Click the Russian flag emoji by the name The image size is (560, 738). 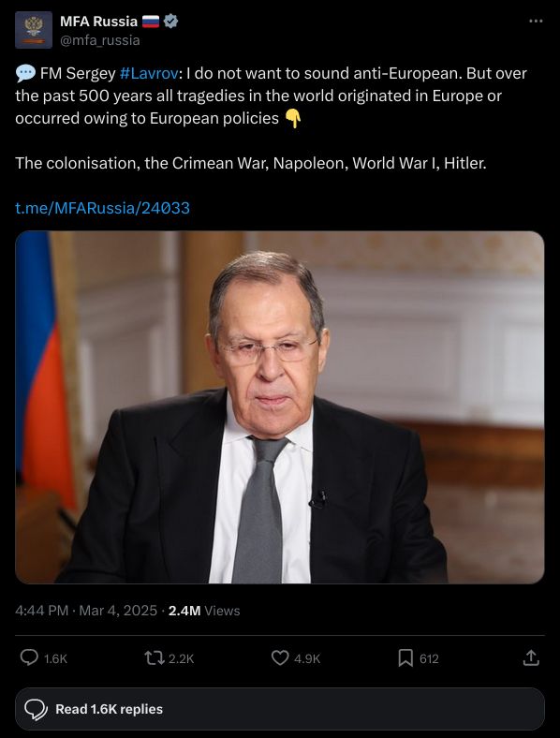pos(151,22)
